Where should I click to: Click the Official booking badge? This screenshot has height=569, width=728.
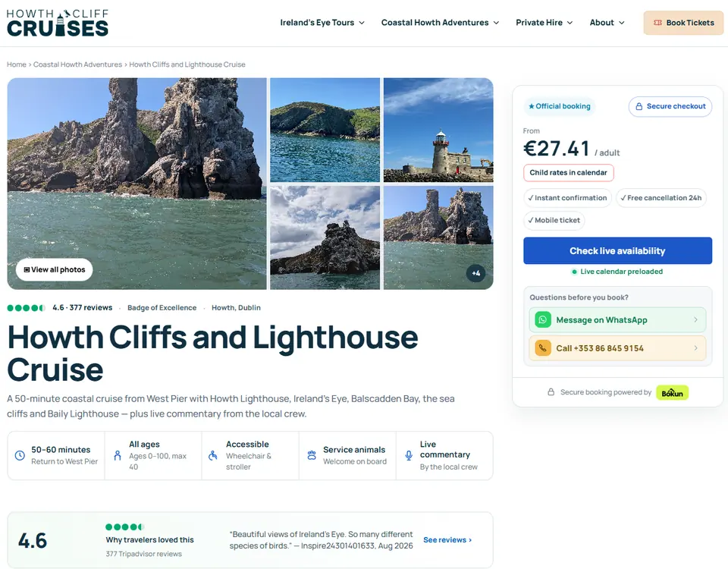pyautogui.click(x=560, y=106)
